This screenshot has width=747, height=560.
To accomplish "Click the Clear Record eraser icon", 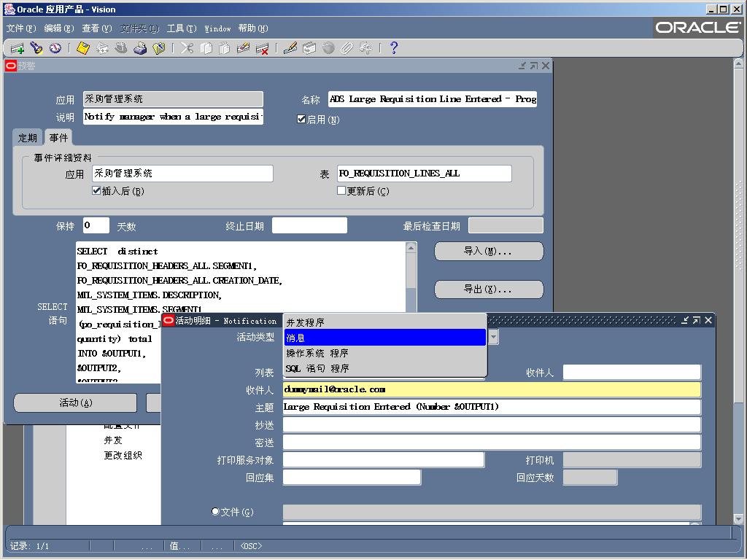I will click(x=243, y=48).
